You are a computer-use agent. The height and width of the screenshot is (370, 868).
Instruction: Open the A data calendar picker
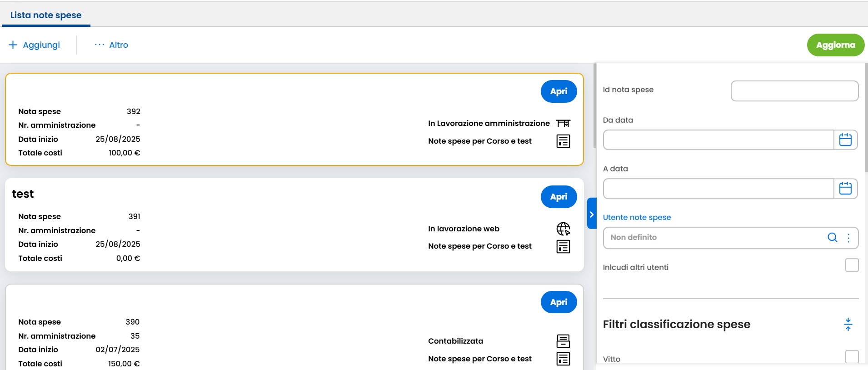pos(845,188)
